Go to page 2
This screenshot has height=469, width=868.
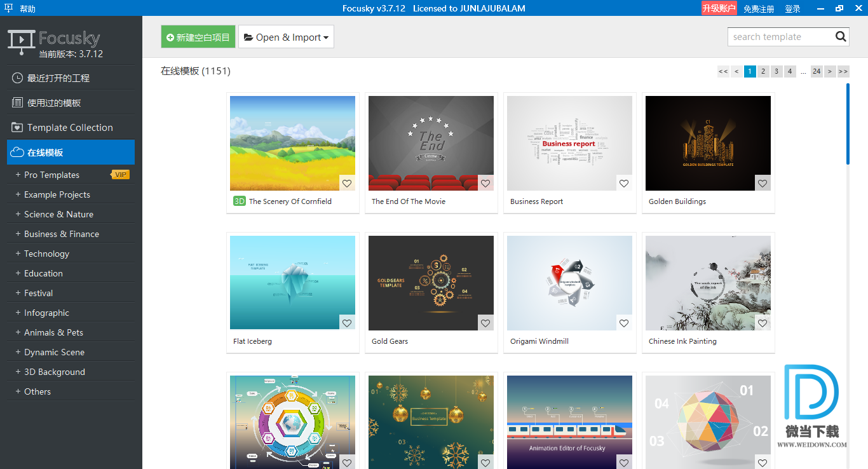coord(763,71)
